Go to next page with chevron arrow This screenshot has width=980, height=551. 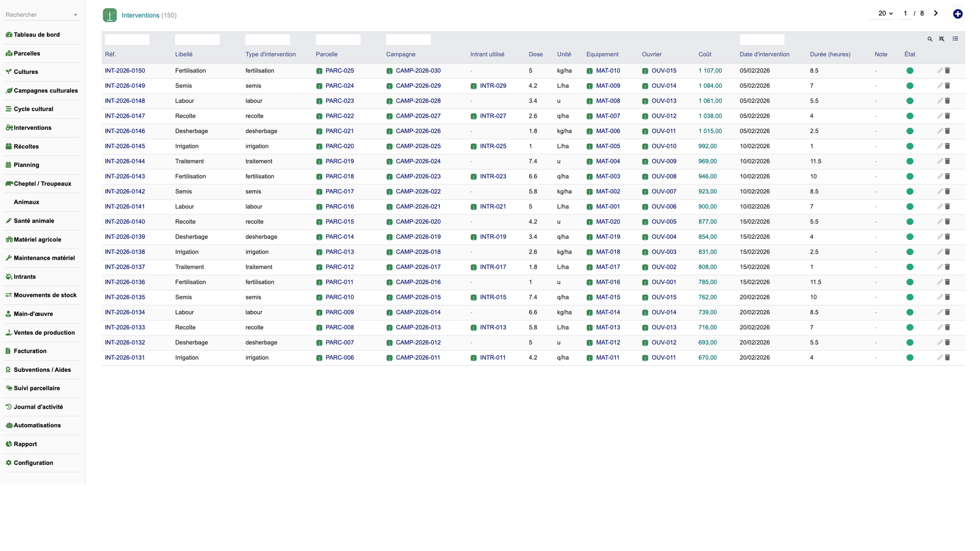pos(936,14)
